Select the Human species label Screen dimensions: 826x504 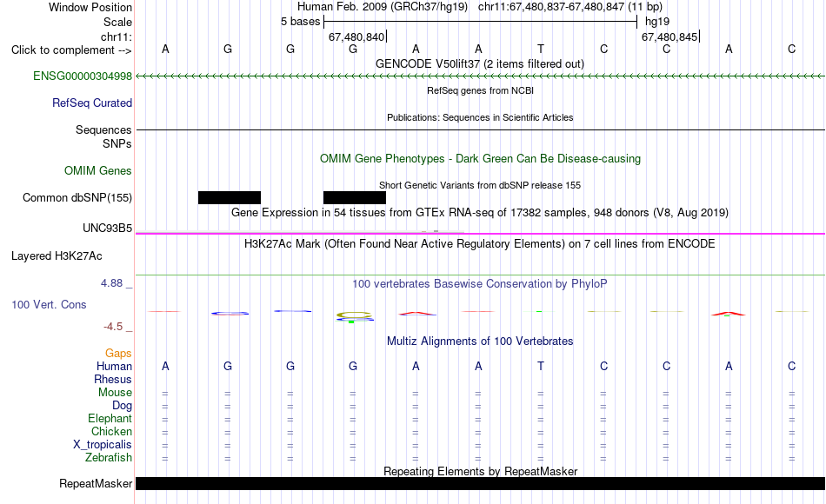pyautogui.click(x=114, y=366)
